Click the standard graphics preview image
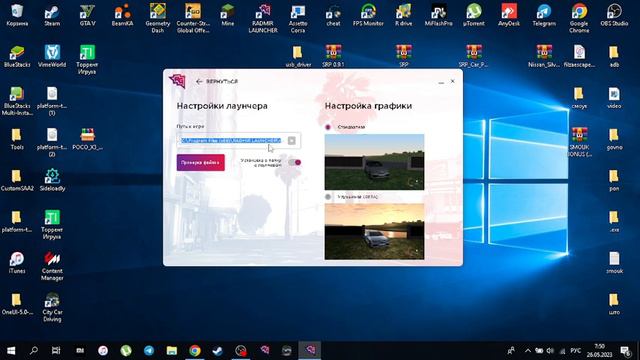The width and height of the screenshot is (640, 360). [374, 162]
